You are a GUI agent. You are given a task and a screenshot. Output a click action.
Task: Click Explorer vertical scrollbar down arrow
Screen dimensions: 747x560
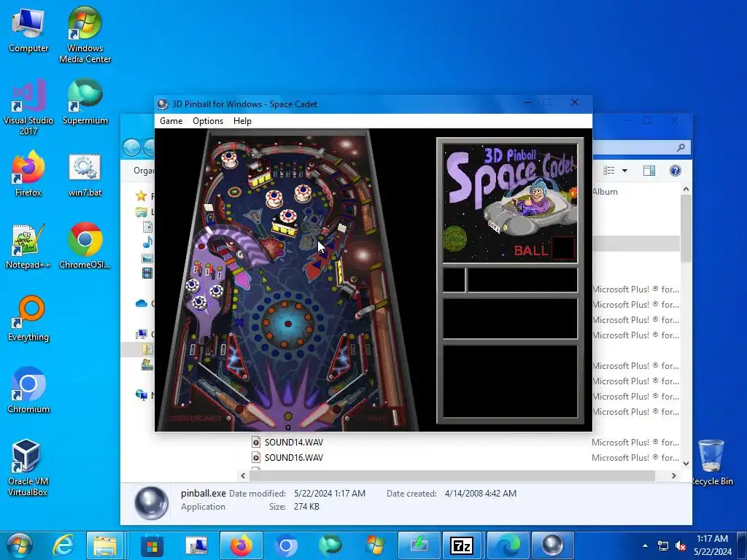686,463
